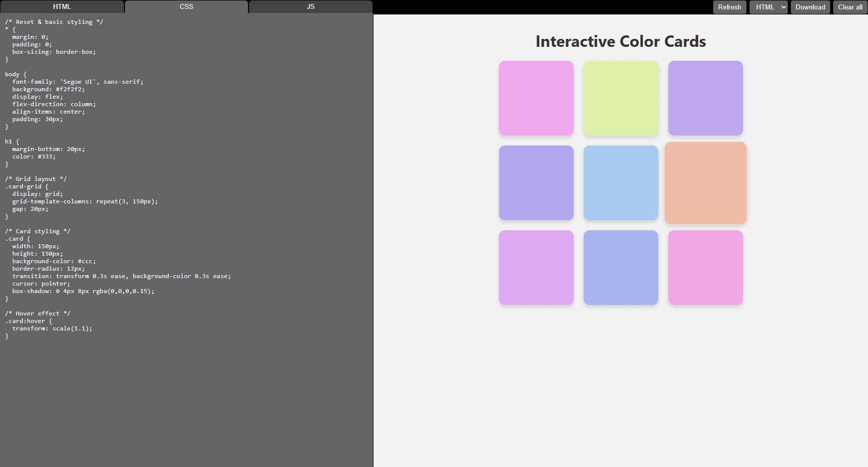Download the current code
The width and height of the screenshot is (868, 467).
(810, 7)
